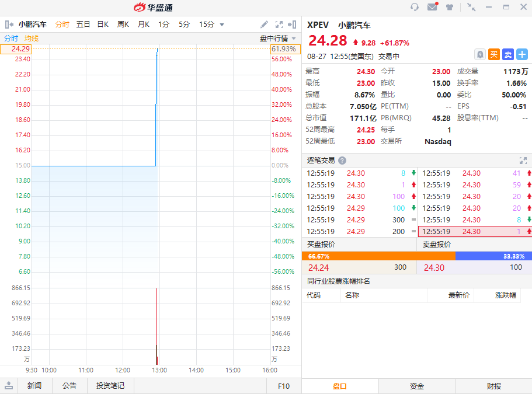Screen dimensions: 532x394
Task: Click the 61.93% percent label on chart
Action: pyautogui.click(x=286, y=49)
